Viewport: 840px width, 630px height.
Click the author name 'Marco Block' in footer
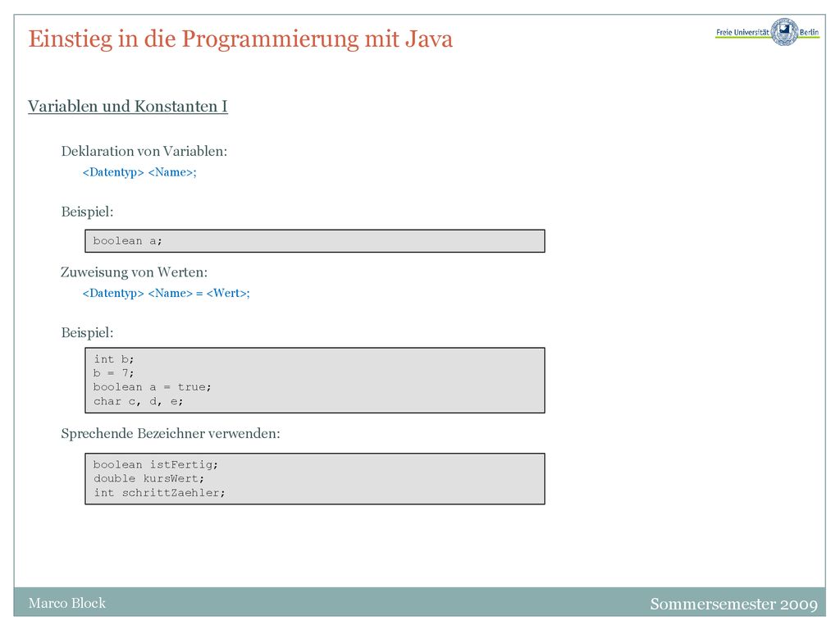tap(67, 603)
